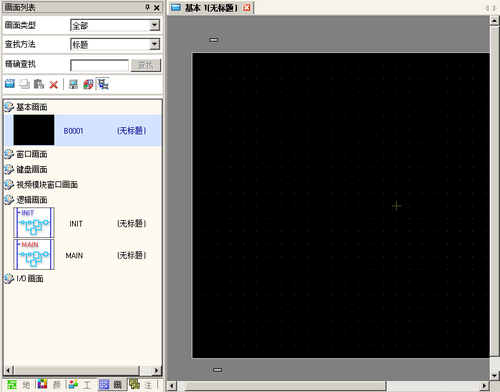Click the 查找 search button
The image size is (500, 392).
[146, 65]
